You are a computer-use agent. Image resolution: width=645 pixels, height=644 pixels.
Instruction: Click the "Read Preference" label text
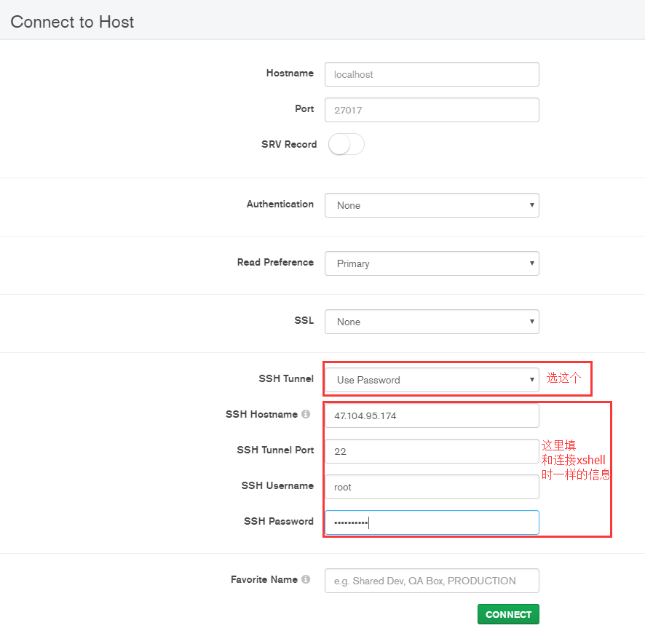point(275,263)
